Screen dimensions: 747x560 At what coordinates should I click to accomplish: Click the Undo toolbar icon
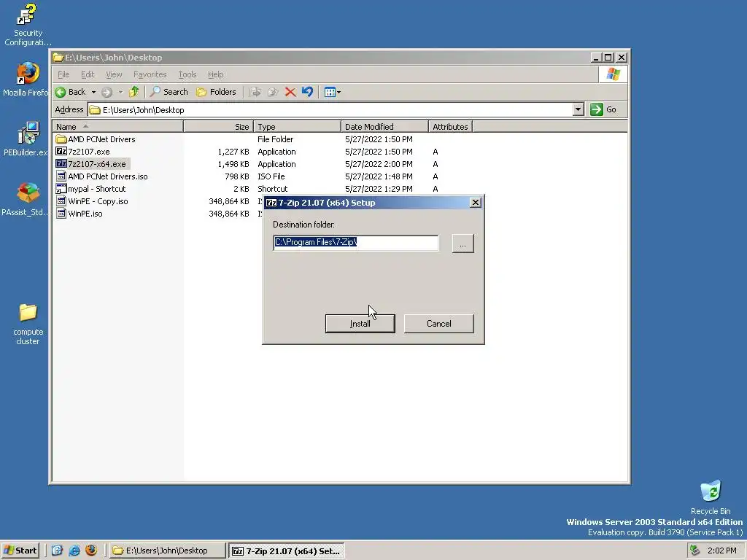[x=307, y=92]
